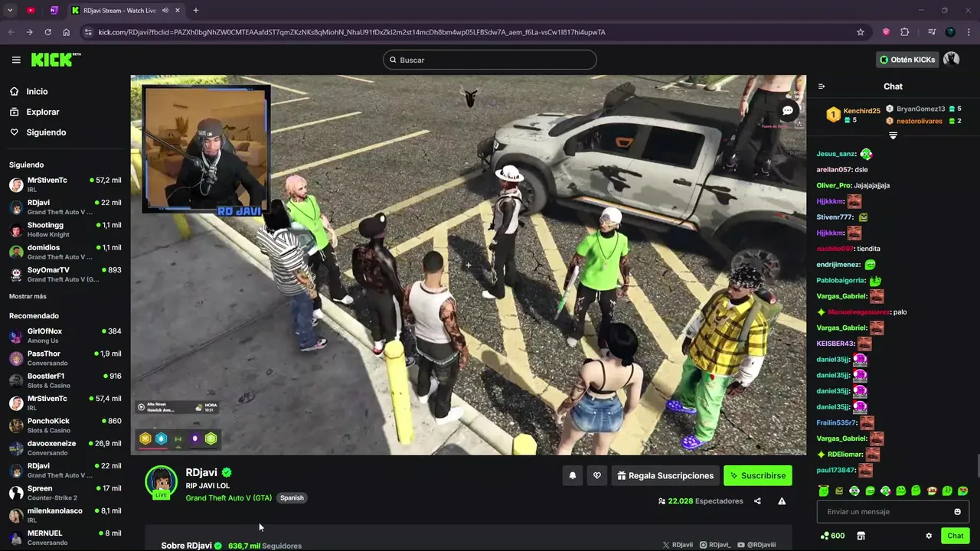Image resolution: width=980 pixels, height=551 pixels.
Task: Click the 600 KICKs points balance
Action: click(832, 536)
